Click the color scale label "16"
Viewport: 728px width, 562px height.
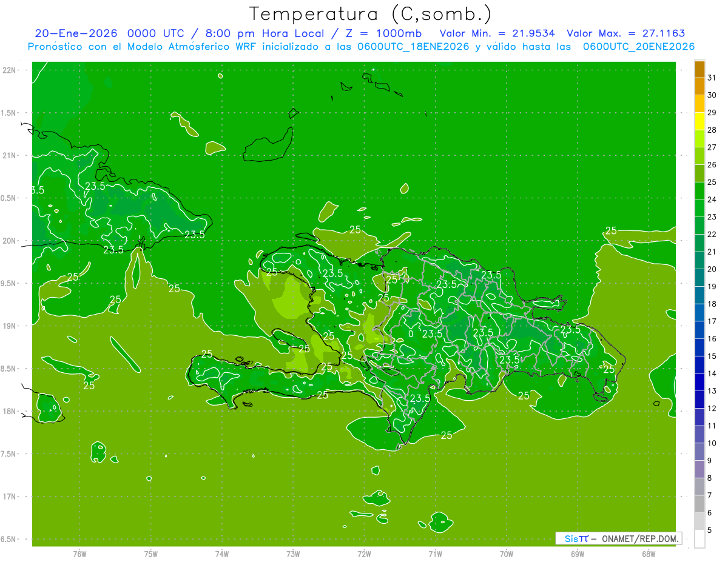click(x=712, y=338)
